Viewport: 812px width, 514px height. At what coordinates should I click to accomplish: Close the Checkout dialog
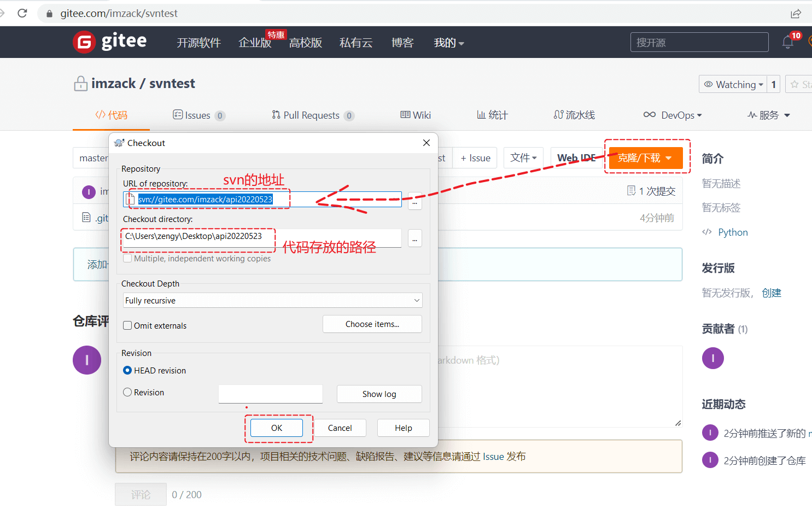pos(427,143)
